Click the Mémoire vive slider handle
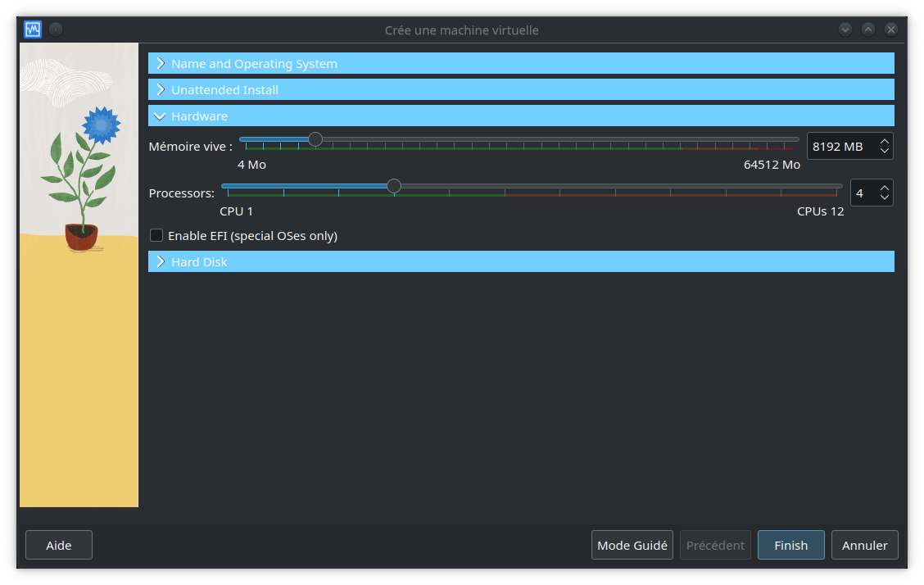Viewport: 924px width, 585px height. click(x=315, y=139)
